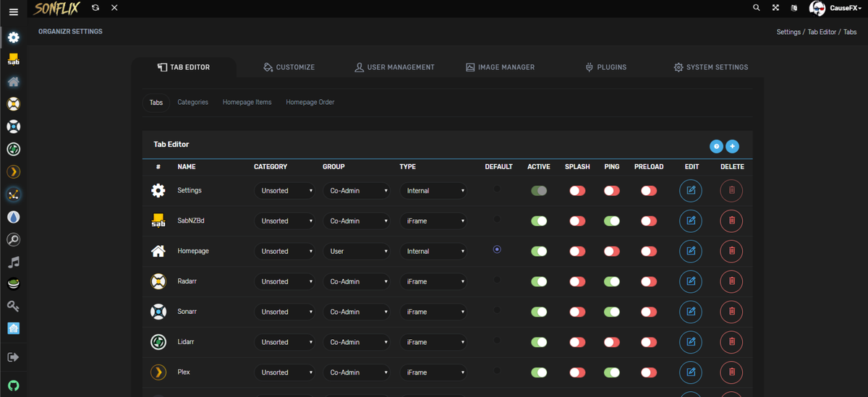The height and width of the screenshot is (397, 868).
Task: Add a new tab with the plus button
Action: coord(732,146)
